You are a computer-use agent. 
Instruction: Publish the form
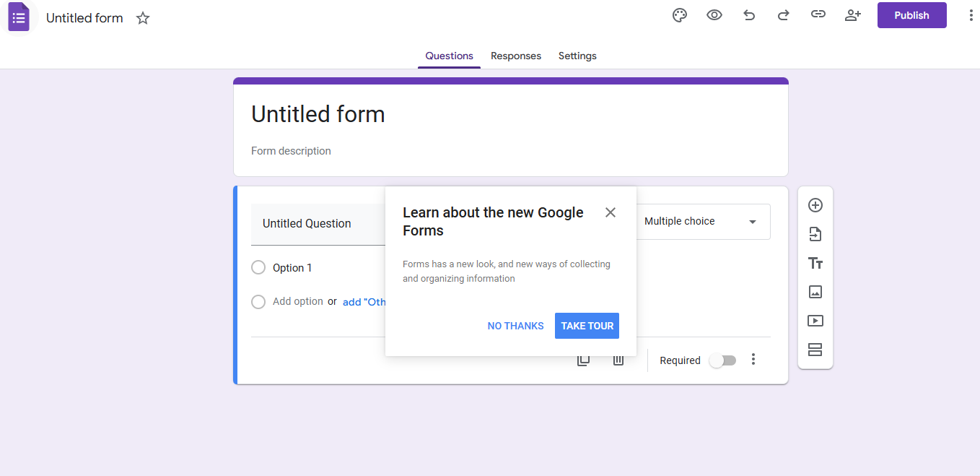[x=911, y=14]
